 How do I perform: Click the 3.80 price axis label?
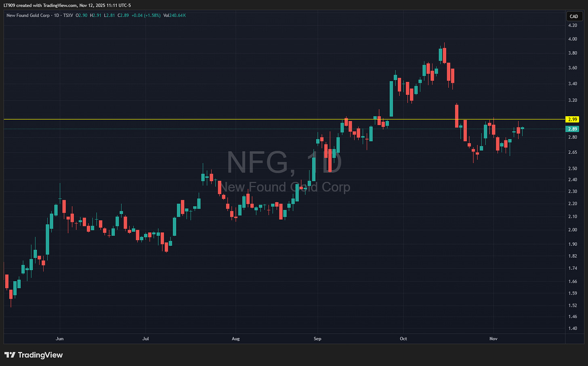(572, 53)
